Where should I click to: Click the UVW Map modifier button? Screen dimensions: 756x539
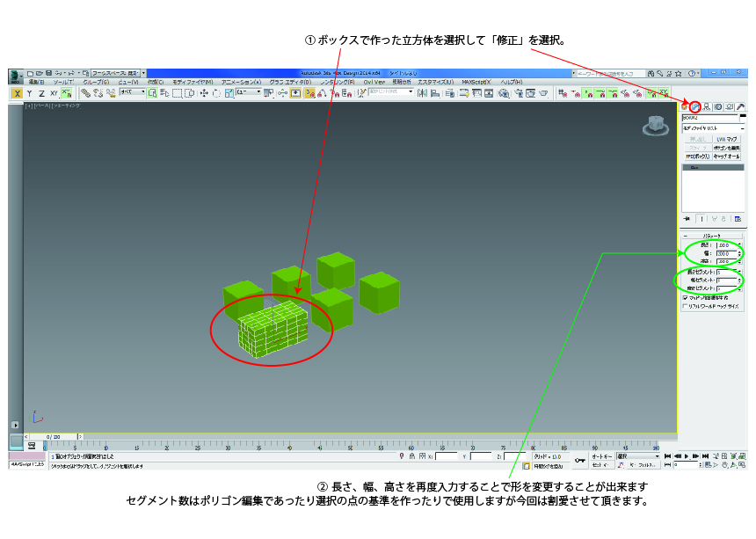(x=727, y=139)
